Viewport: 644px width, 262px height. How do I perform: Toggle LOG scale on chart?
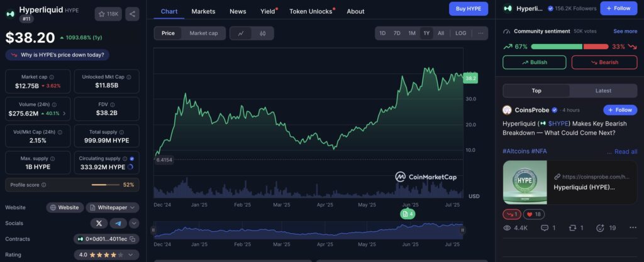(461, 33)
